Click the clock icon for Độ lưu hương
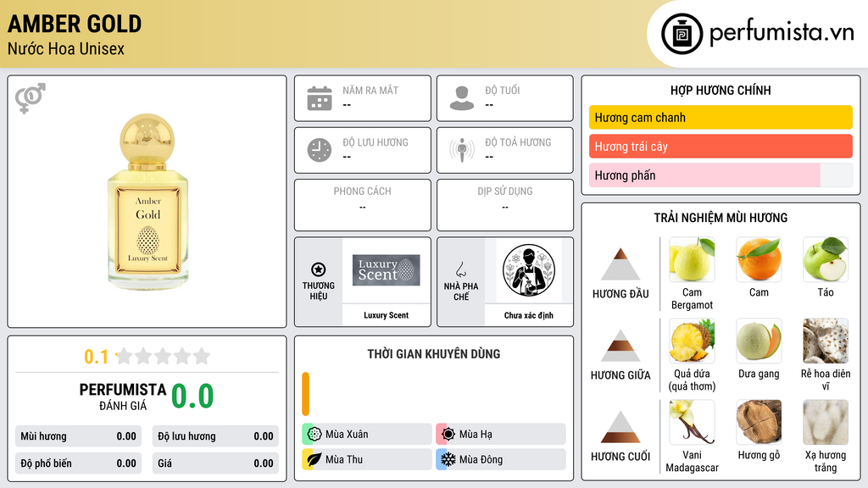 pos(320,150)
